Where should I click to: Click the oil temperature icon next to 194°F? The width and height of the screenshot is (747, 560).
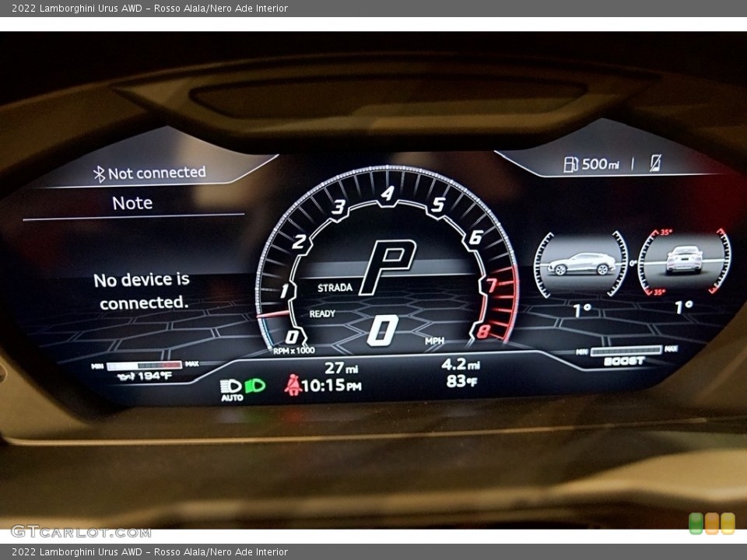tap(126, 376)
